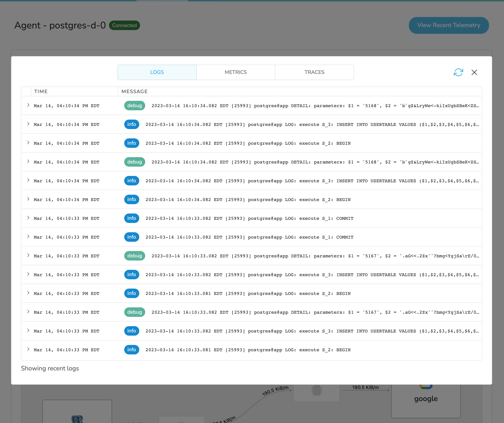Click the info badge on the last BEGIN row
Viewport: 504px width, 423px height.
tap(132, 350)
